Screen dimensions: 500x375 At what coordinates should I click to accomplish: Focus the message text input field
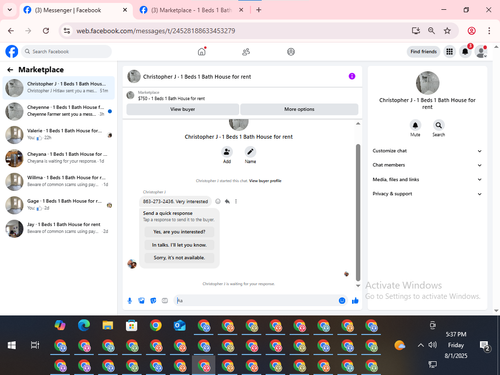[x=257, y=301]
